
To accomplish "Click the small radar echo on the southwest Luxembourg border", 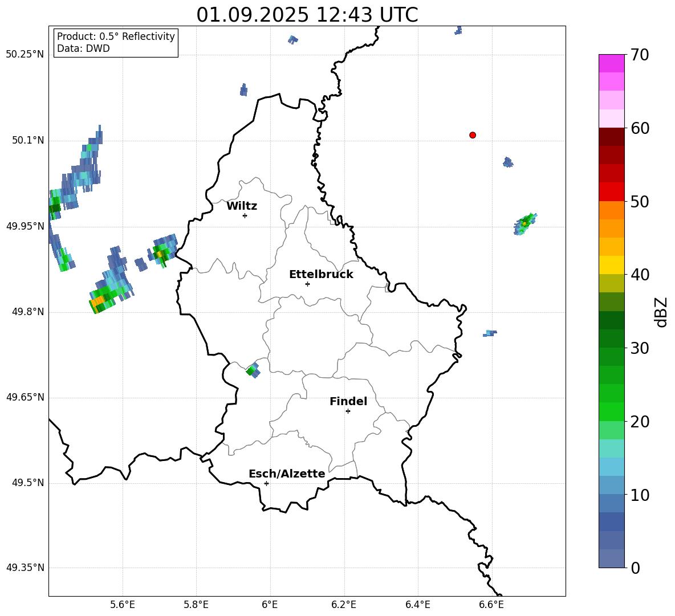I will pos(253,370).
